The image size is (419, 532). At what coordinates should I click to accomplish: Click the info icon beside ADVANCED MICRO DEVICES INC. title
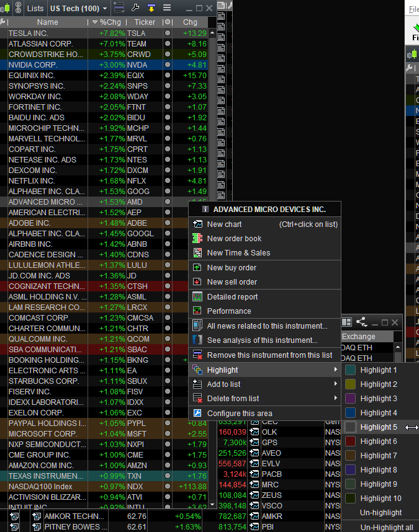[x=205, y=209]
